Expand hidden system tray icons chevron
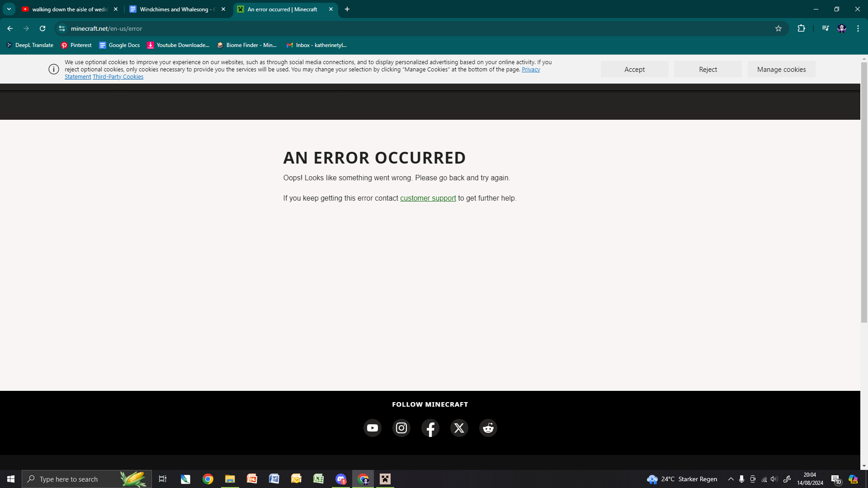This screenshot has width=868, height=488. pyautogui.click(x=731, y=479)
